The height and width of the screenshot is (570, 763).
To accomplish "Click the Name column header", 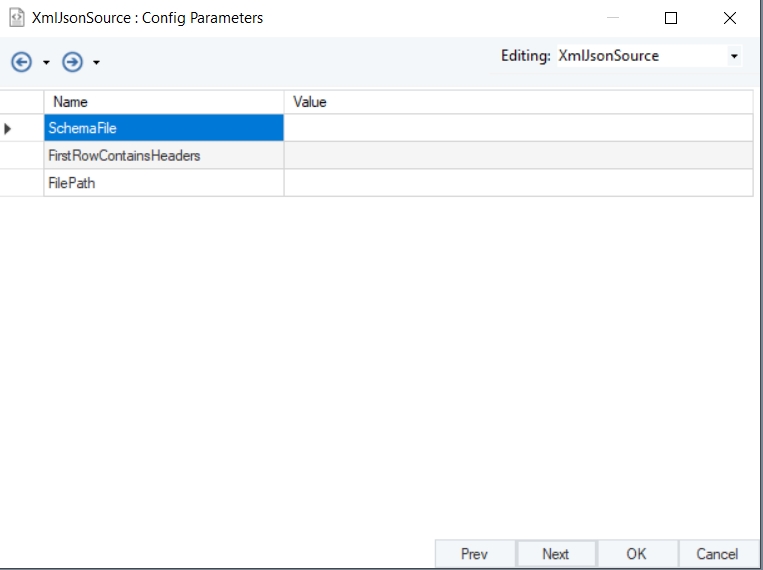I will click(164, 102).
